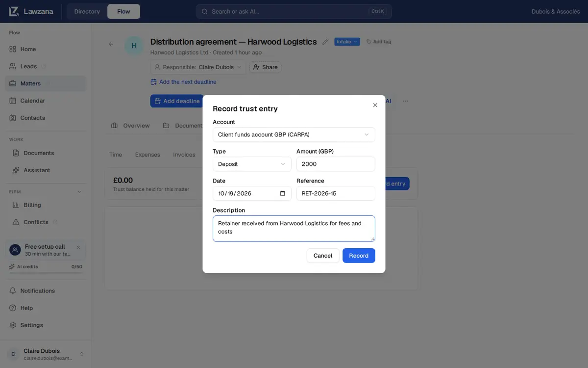
Task: Click the Record button in dialog
Action: pyautogui.click(x=359, y=256)
